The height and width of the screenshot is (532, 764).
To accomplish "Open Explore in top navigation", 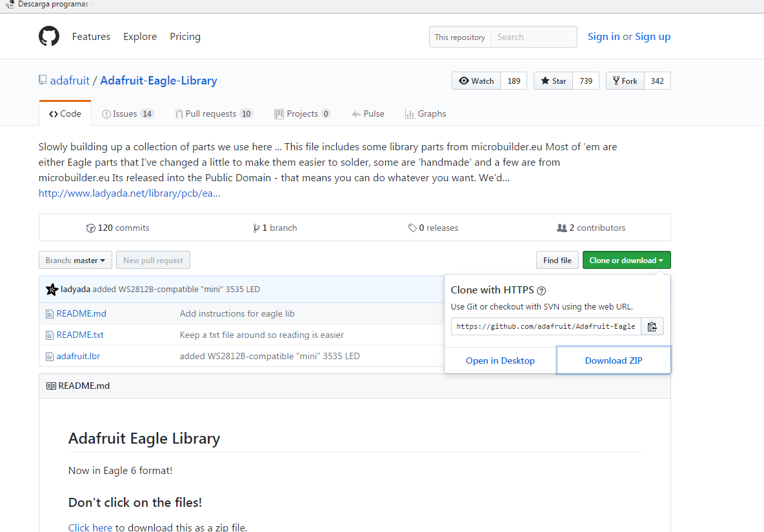I will (140, 37).
